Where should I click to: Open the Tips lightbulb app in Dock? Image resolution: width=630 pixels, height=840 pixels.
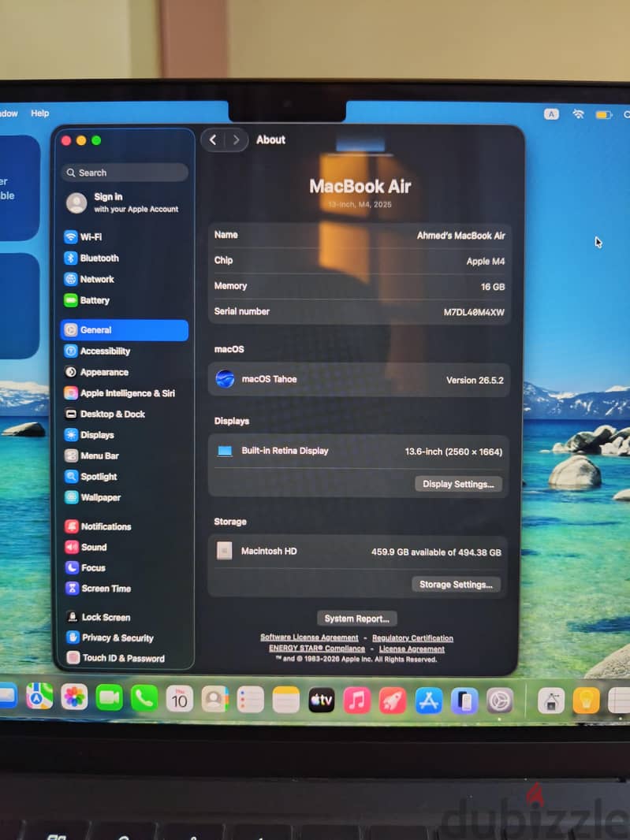pos(586,701)
